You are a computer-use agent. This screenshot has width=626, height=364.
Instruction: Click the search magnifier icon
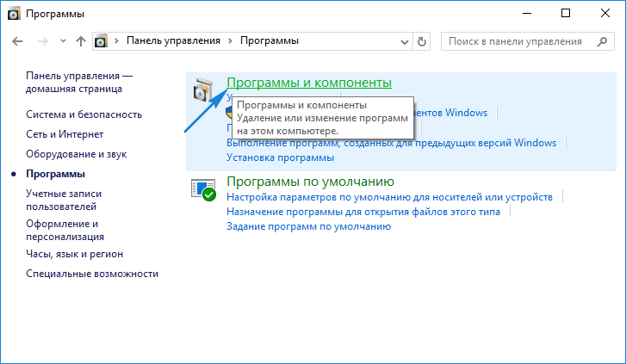(x=602, y=41)
